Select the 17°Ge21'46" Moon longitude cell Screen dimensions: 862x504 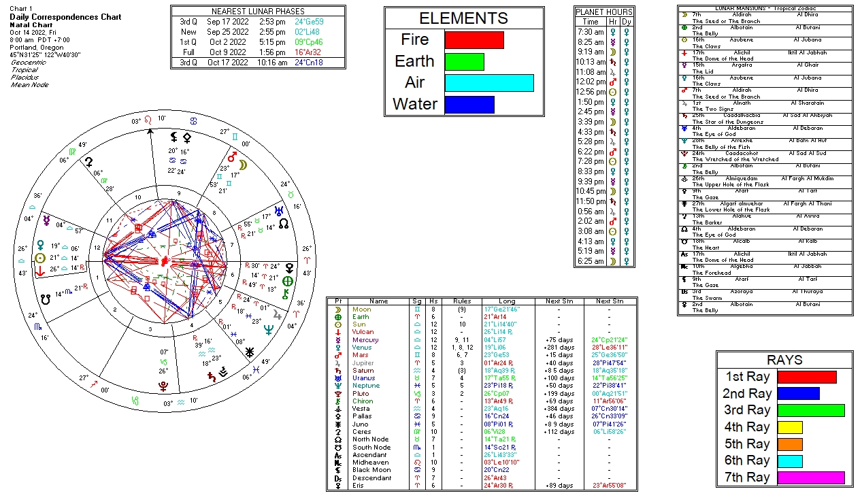coord(501,309)
